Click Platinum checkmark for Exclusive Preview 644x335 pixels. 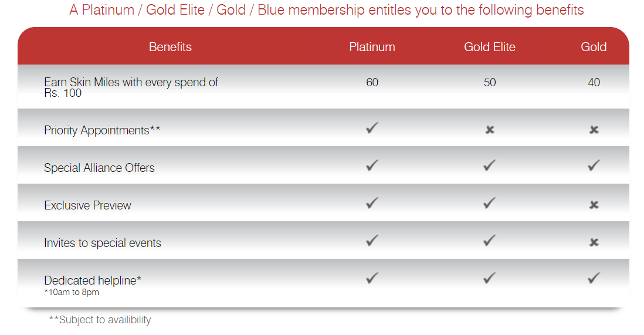pos(372,203)
